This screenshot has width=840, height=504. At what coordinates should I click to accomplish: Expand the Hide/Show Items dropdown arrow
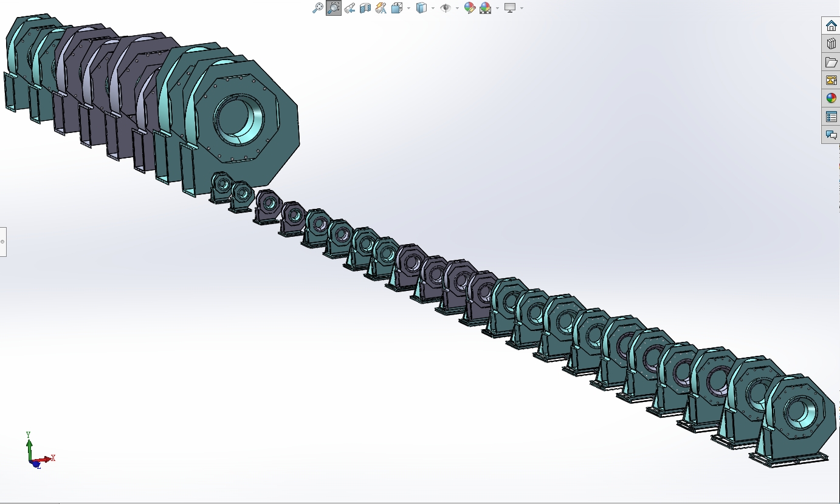457,8
